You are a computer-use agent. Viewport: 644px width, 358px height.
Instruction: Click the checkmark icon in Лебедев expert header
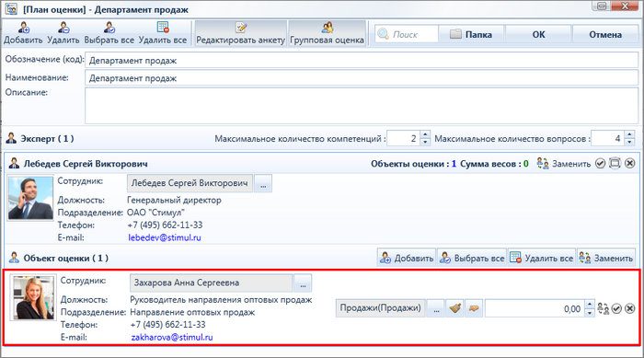(601, 163)
